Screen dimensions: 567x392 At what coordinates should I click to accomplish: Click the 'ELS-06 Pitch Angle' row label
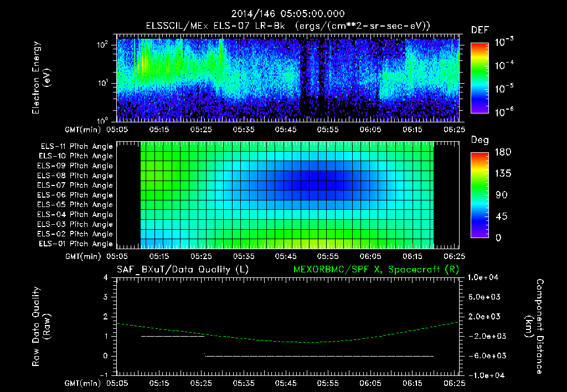(x=75, y=195)
